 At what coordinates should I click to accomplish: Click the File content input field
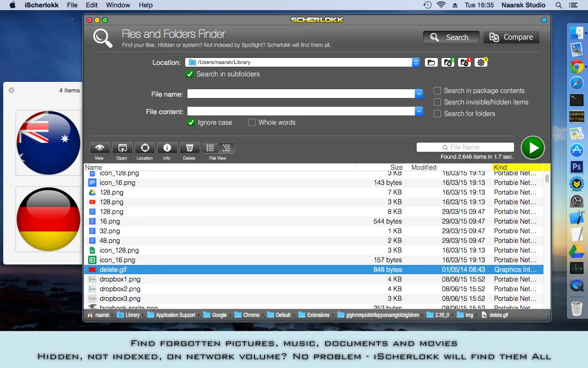coord(301,111)
